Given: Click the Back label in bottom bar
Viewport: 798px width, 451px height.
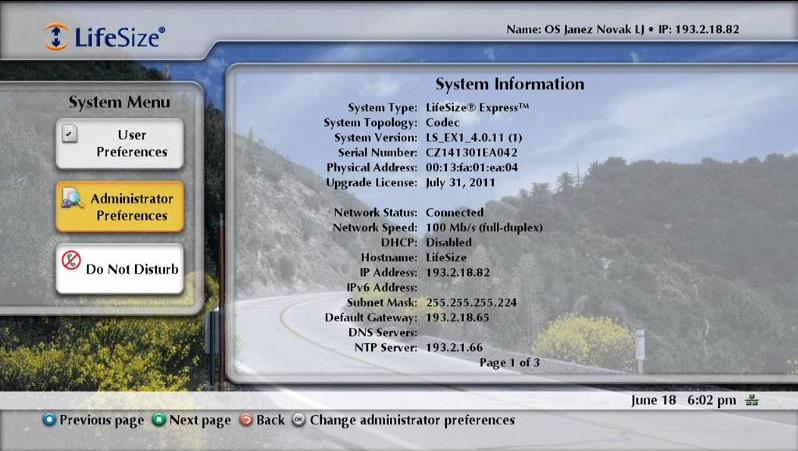Looking at the screenshot, I should coord(270,420).
